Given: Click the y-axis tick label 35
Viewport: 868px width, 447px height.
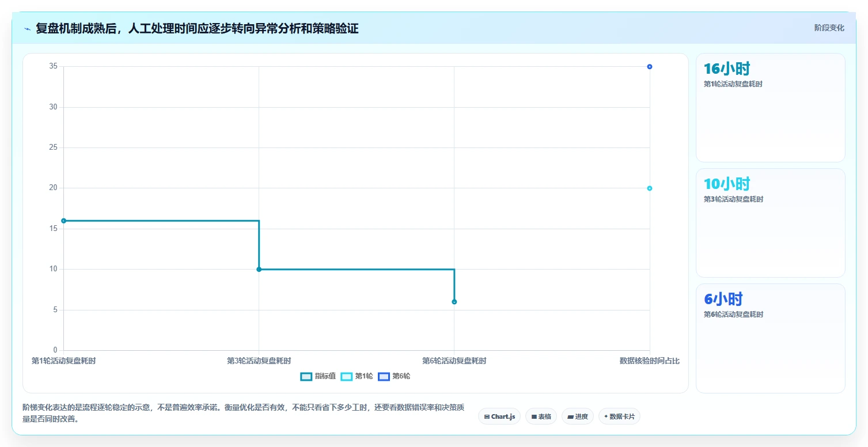Looking at the screenshot, I should [x=54, y=67].
